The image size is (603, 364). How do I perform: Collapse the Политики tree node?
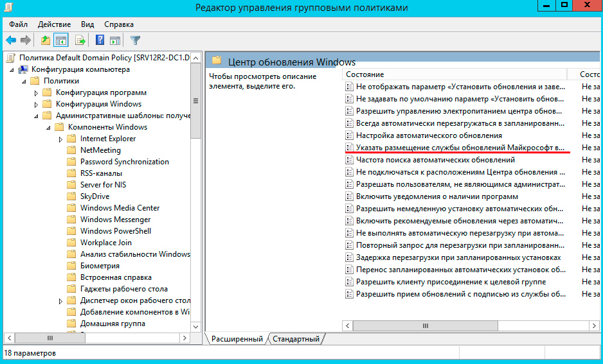[24, 82]
